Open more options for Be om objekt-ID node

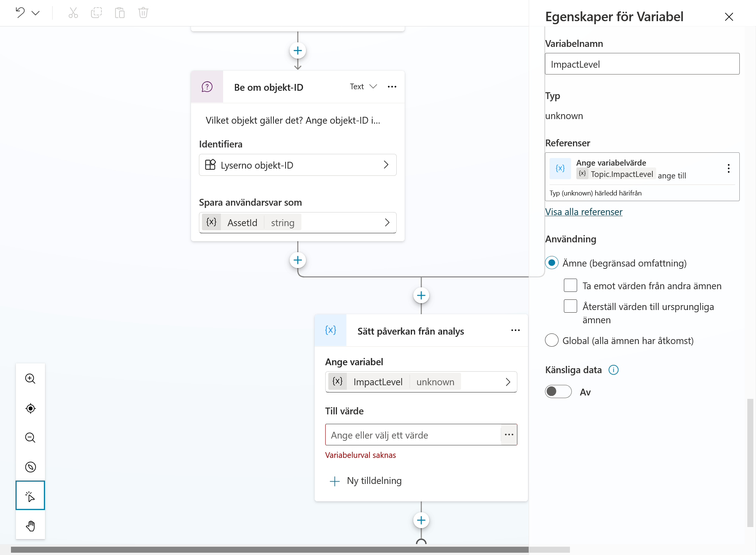point(392,87)
